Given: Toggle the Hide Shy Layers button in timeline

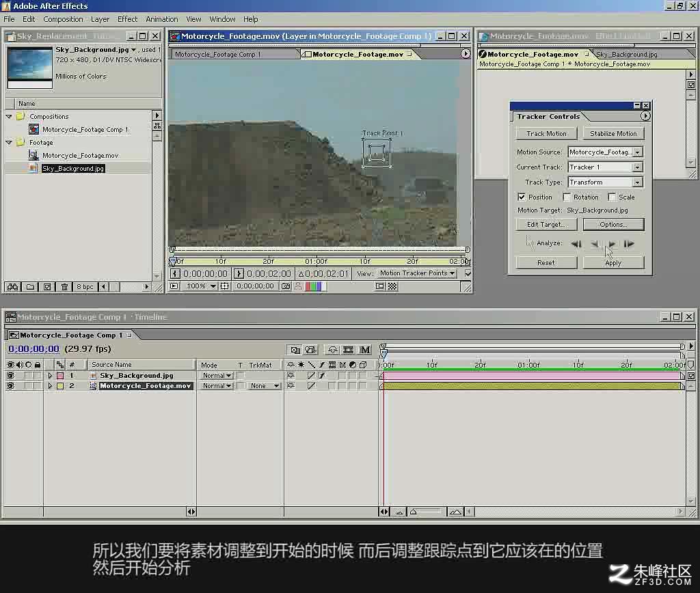Looking at the screenshot, I should (333, 350).
